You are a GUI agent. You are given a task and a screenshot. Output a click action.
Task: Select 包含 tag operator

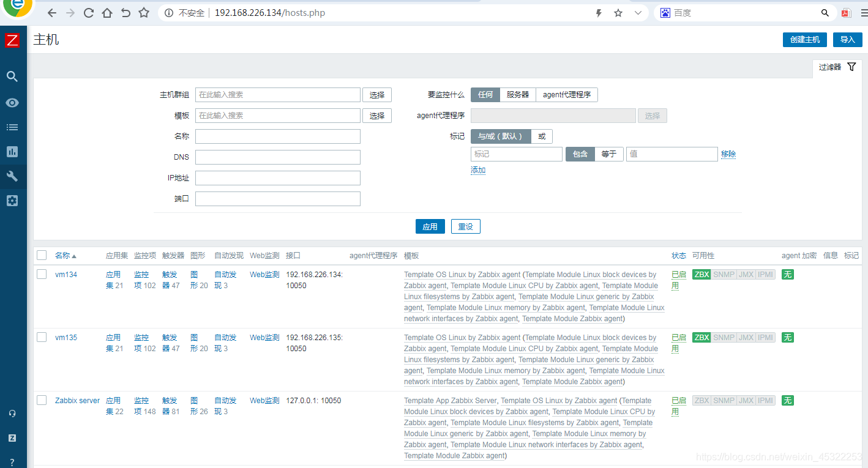[580, 154]
